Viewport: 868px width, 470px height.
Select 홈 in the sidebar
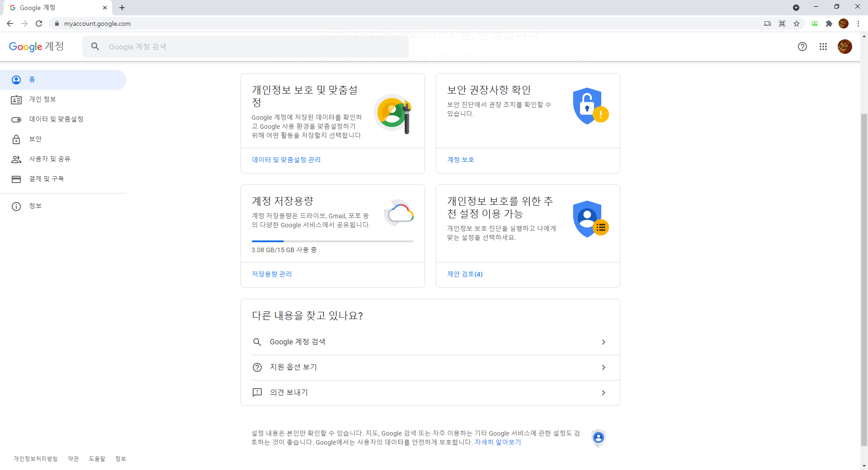point(63,80)
